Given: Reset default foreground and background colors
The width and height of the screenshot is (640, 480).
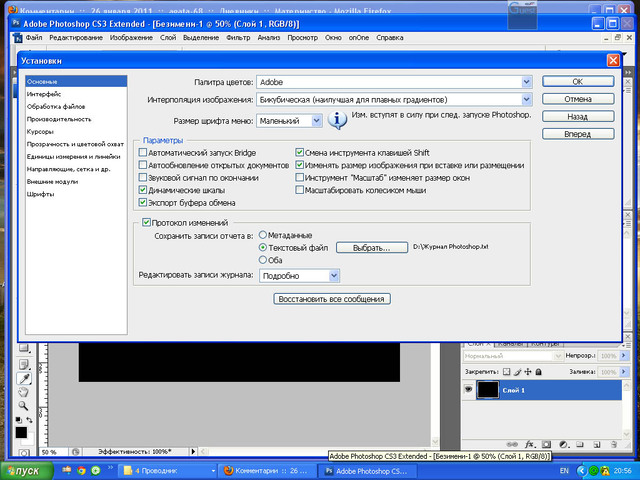Looking at the screenshot, I should 18,420.
